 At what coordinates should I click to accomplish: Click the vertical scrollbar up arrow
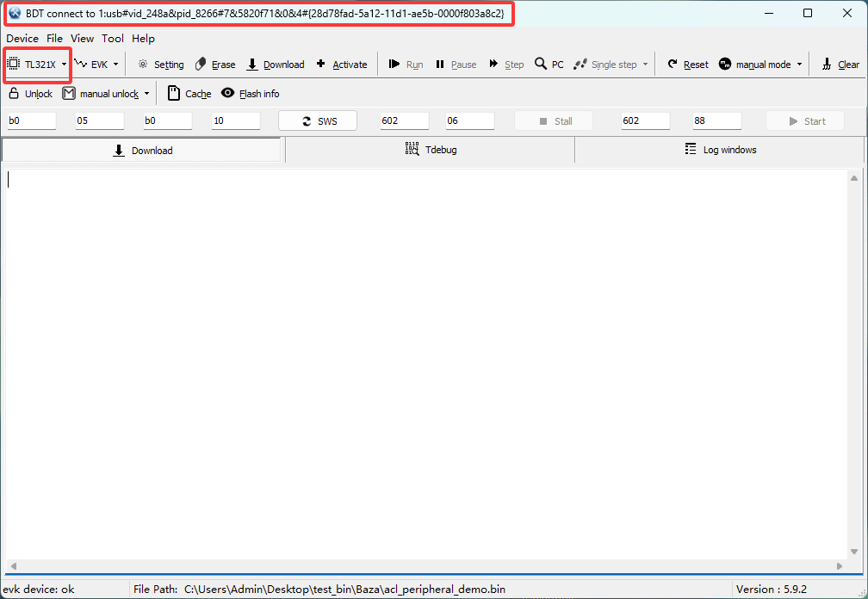point(854,178)
